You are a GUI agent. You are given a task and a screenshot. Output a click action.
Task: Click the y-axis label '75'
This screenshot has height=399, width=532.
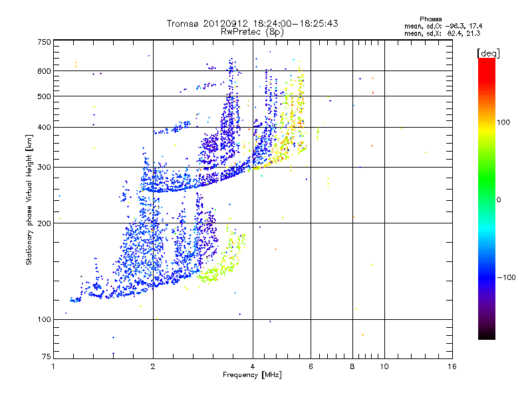point(47,356)
